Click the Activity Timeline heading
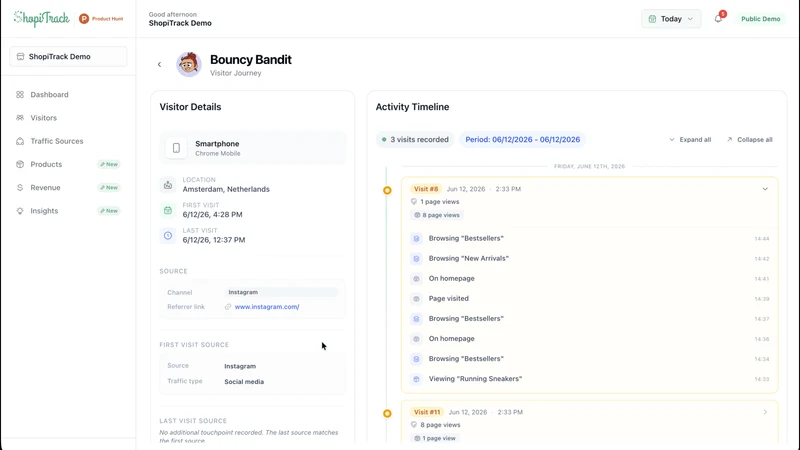This screenshot has height=450, width=800. (412, 107)
